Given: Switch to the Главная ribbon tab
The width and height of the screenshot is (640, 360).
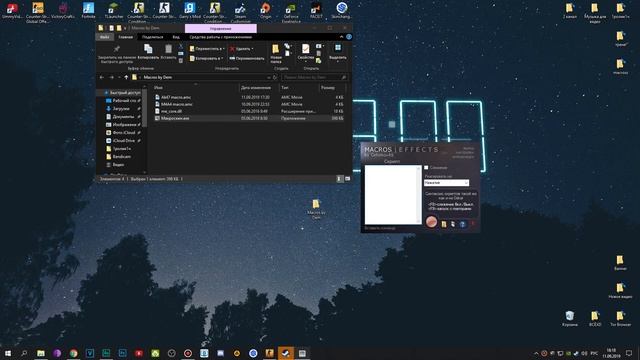Looking at the screenshot, I should pos(126,37).
